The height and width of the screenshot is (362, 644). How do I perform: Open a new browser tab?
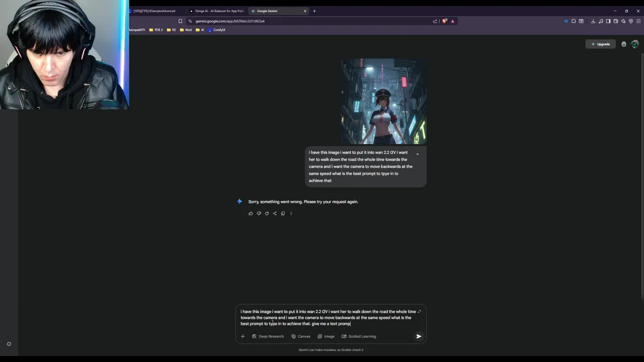click(314, 11)
